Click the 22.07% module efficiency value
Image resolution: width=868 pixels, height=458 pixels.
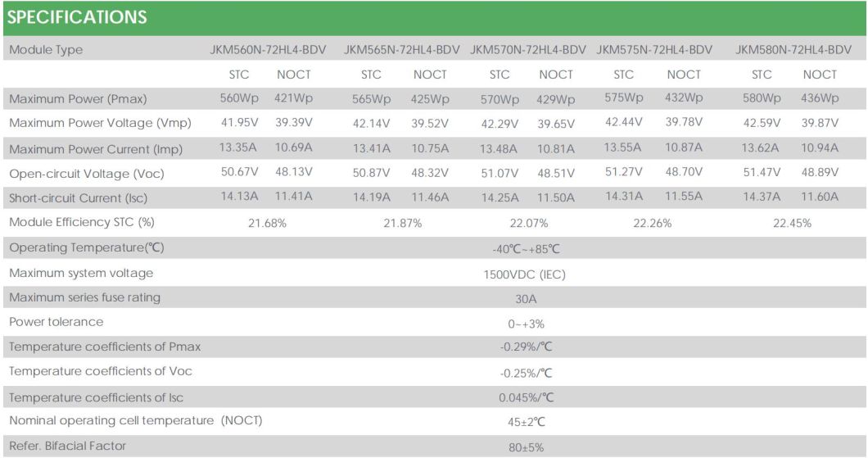coord(528,223)
